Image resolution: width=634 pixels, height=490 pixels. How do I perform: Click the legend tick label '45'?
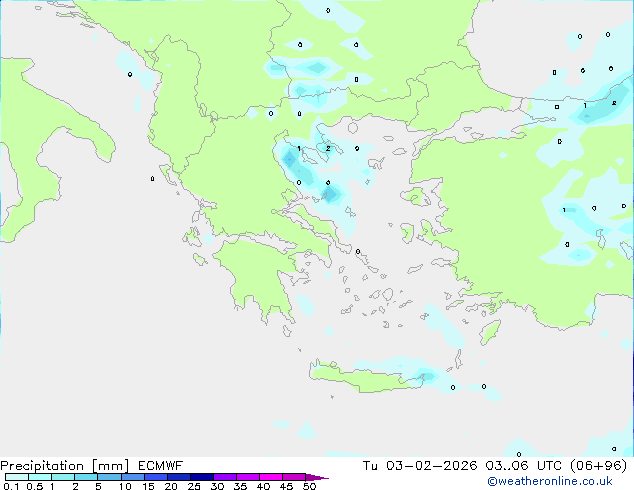coord(286,486)
